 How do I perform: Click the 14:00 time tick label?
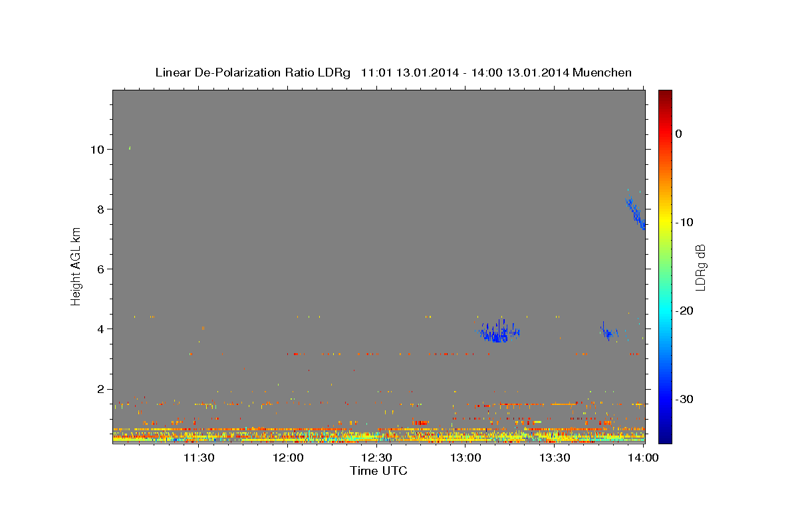click(644, 458)
